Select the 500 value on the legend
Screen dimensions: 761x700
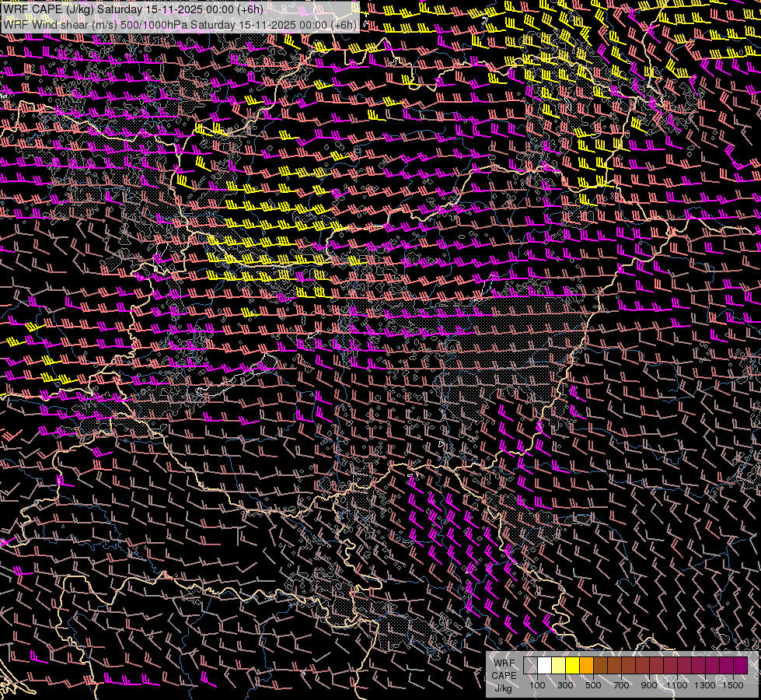(593, 685)
